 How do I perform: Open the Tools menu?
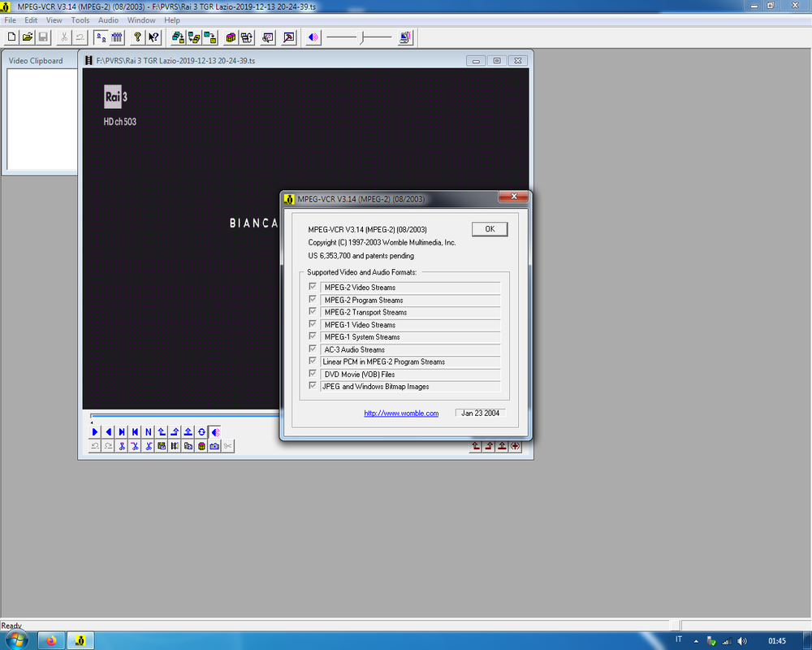pos(80,20)
